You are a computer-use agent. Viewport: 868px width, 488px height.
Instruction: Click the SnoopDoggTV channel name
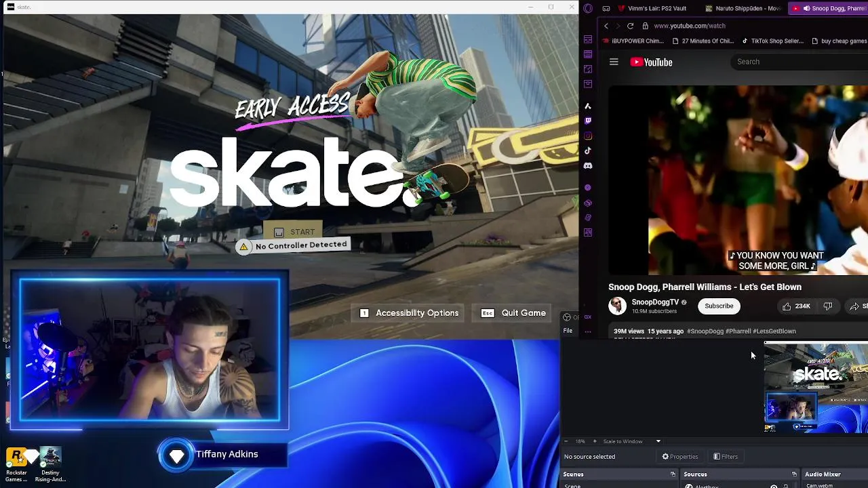(x=655, y=302)
